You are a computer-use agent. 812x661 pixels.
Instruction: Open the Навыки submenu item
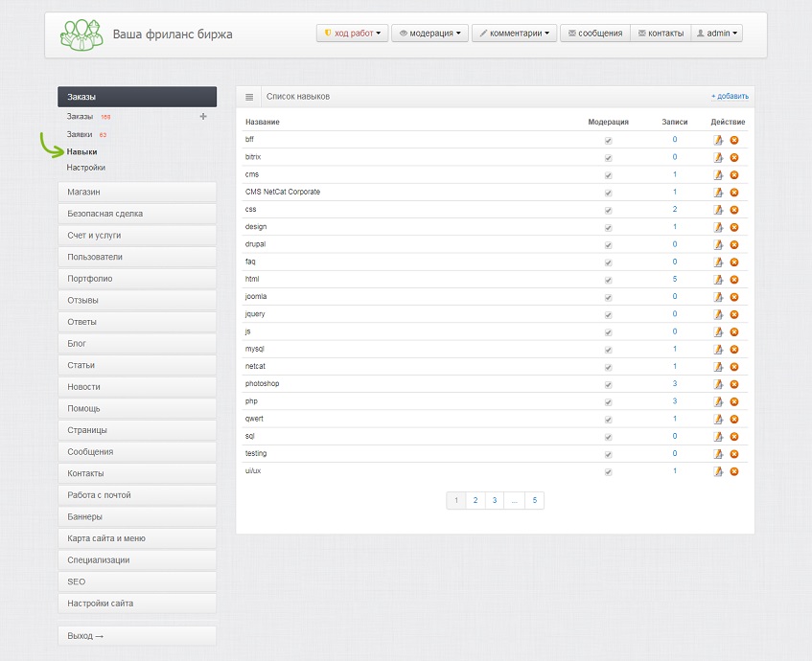point(81,151)
